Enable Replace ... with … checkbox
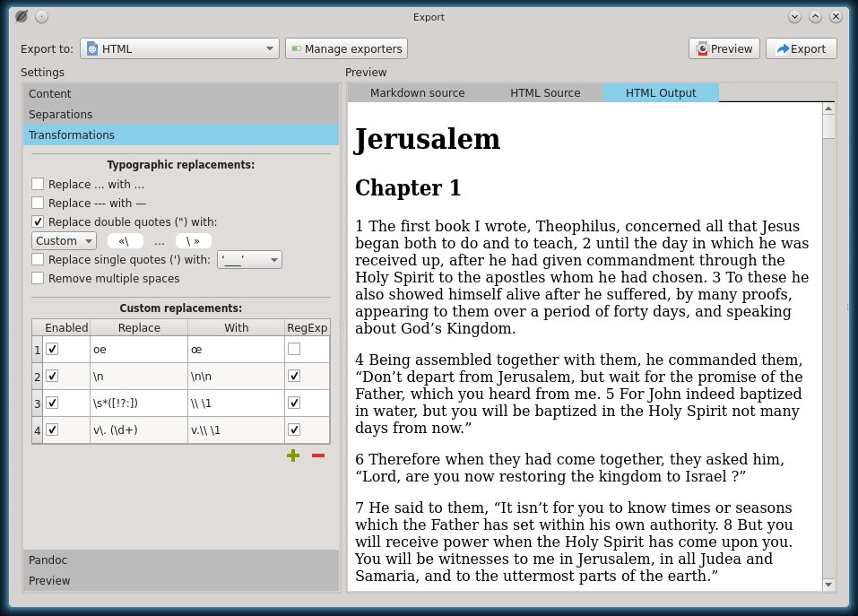Image resolution: width=858 pixels, height=616 pixels. [38, 184]
